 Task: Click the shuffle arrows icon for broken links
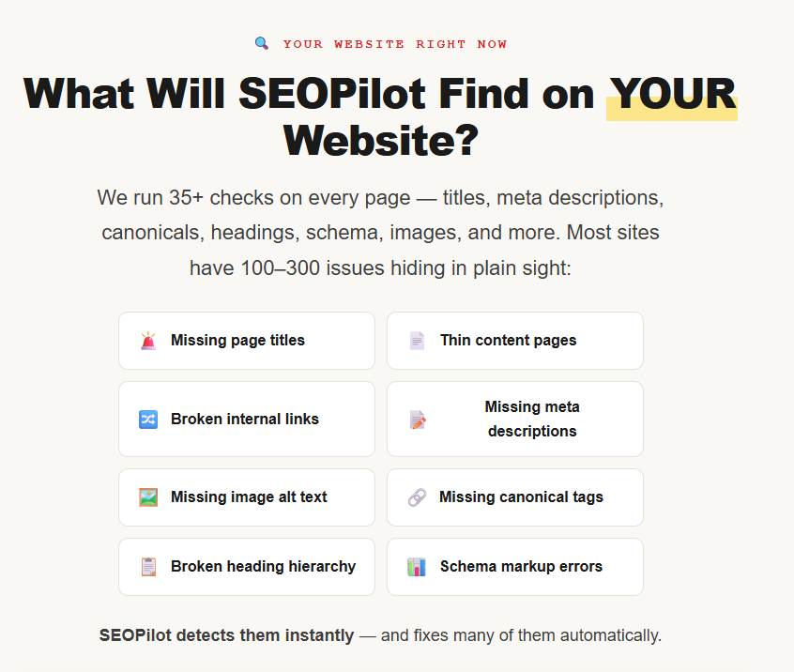point(148,420)
